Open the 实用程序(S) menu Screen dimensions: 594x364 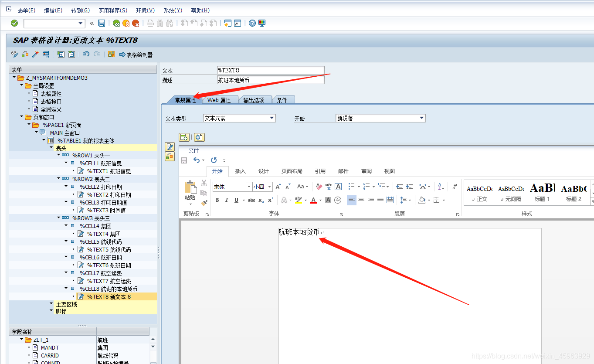tap(113, 10)
